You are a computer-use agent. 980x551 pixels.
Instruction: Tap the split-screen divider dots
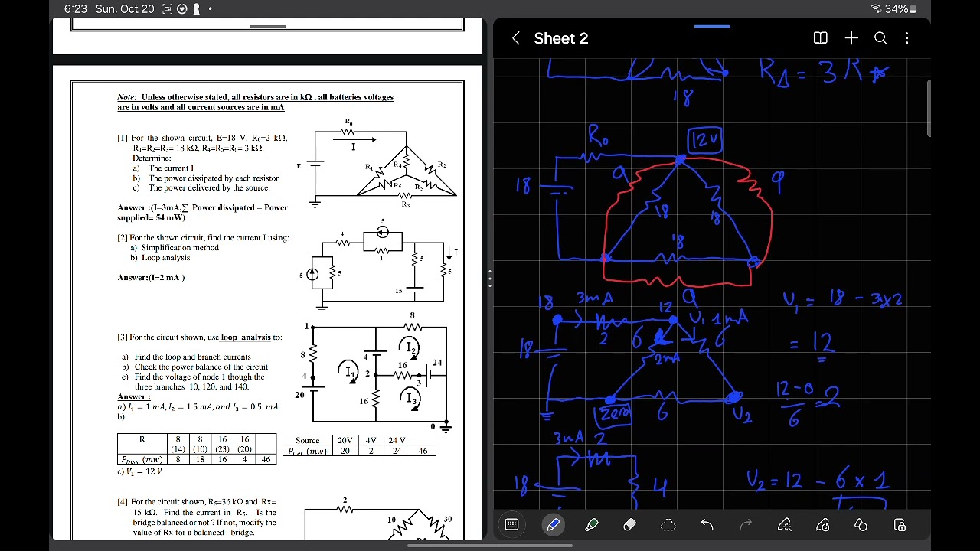[490, 278]
